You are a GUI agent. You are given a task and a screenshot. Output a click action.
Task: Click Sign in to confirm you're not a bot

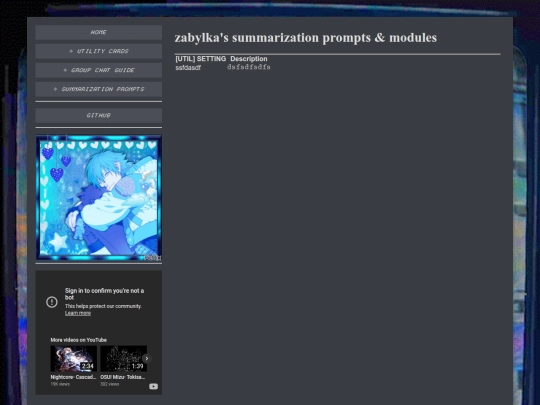(x=104, y=294)
